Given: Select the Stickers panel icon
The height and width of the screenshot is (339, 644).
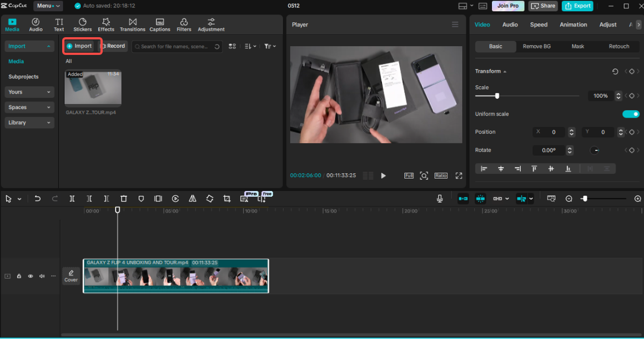Looking at the screenshot, I should pyautogui.click(x=82, y=24).
